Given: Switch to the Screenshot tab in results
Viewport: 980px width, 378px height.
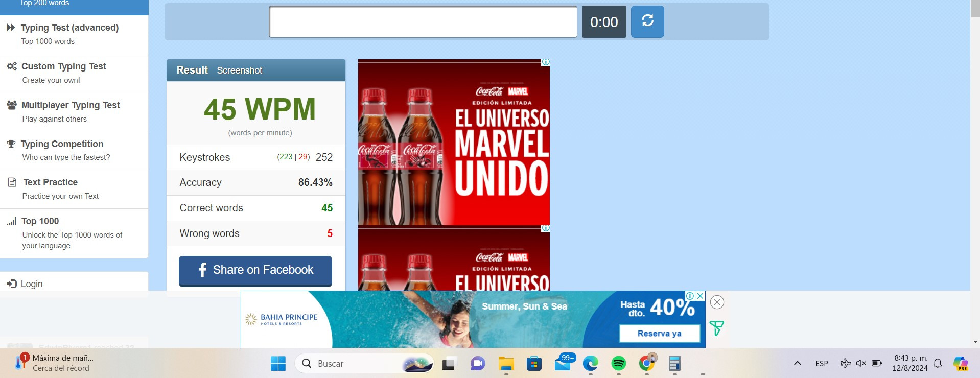Looking at the screenshot, I should click(239, 70).
